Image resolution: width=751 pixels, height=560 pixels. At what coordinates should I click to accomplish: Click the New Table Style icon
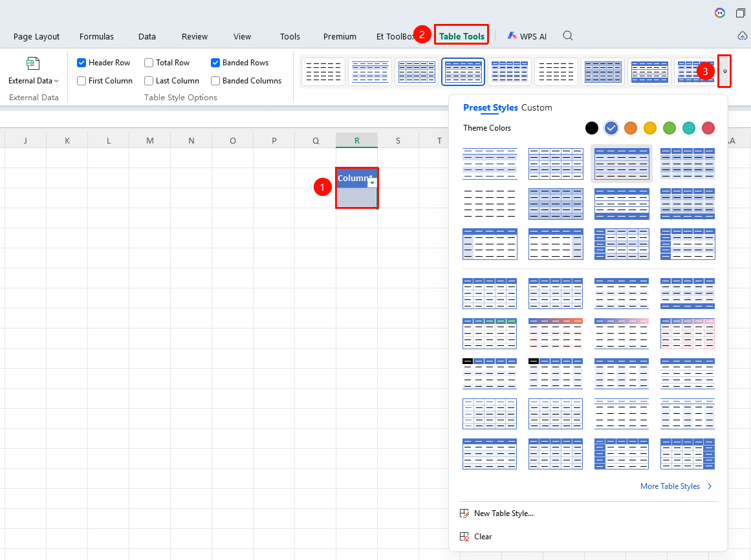tap(464, 513)
